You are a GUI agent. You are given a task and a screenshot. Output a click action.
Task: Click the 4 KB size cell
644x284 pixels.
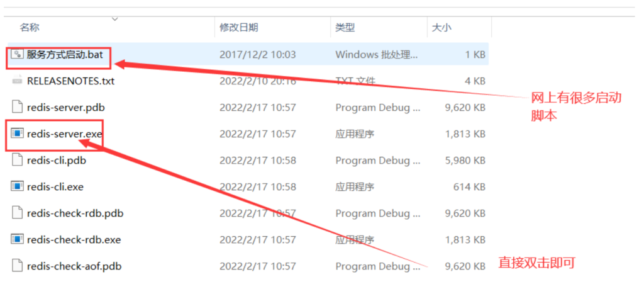(x=475, y=81)
